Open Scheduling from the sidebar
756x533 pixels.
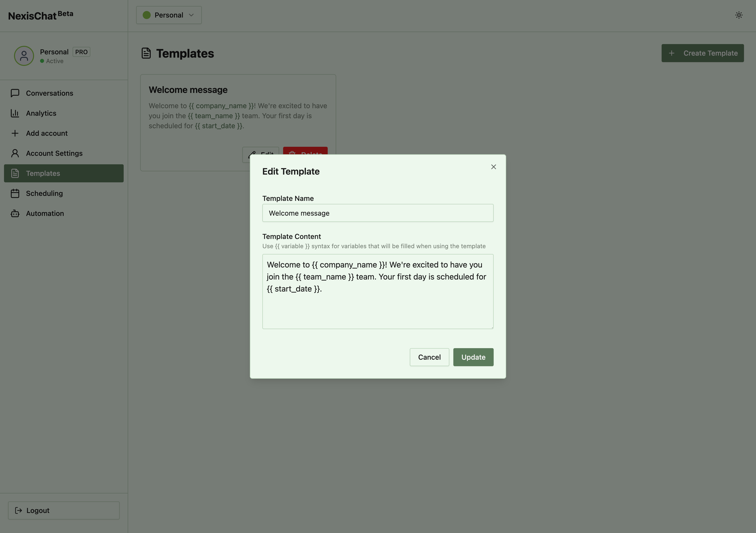click(64, 193)
